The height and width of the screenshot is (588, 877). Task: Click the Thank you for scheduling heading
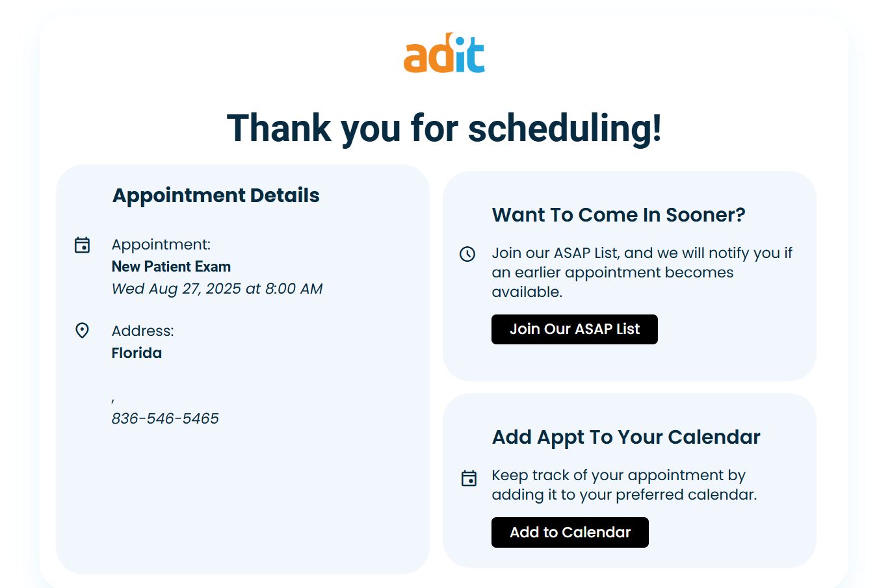[444, 128]
